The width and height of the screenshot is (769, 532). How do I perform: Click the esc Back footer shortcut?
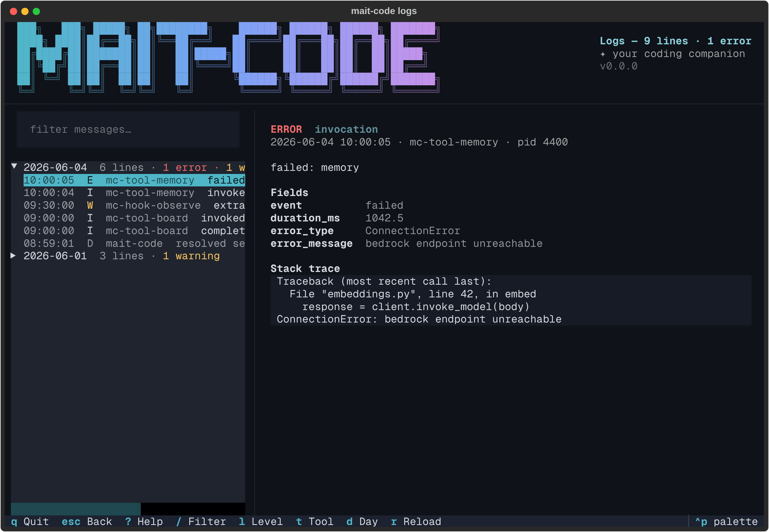point(87,522)
